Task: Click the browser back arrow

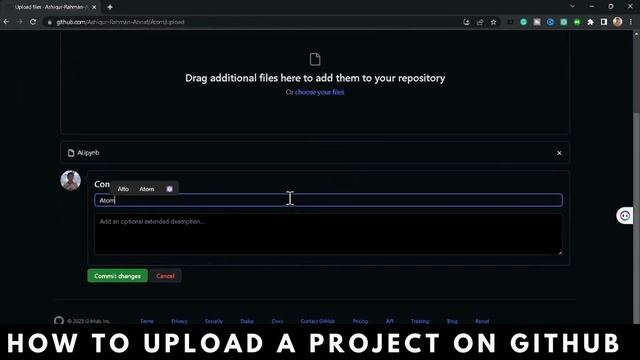Action: [x=6, y=22]
